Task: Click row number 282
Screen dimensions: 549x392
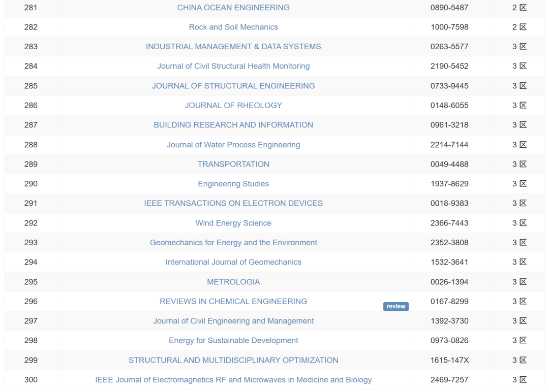Action: (x=31, y=27)
